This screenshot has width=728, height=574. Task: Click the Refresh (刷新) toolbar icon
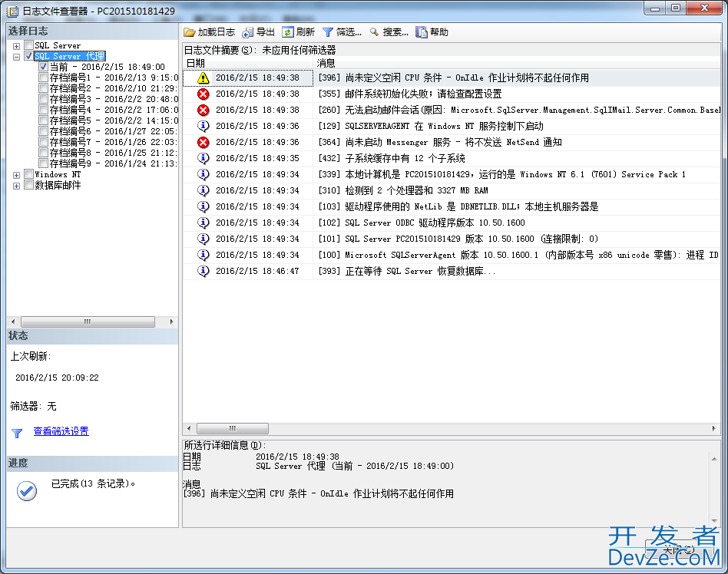tap(288, 32)
